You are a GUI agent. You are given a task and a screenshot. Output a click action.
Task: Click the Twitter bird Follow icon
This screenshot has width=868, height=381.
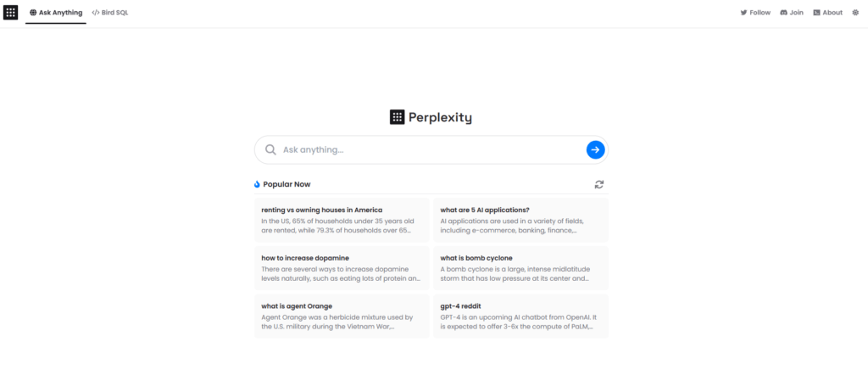coord(743,13)
